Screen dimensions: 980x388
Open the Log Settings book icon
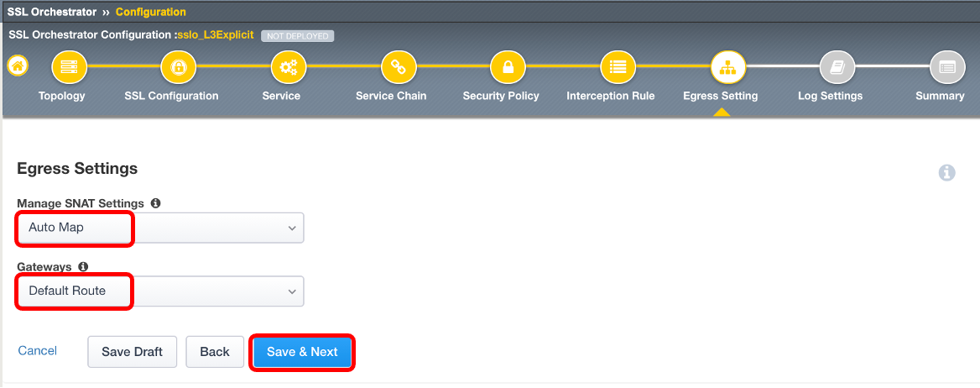tap(837, 67)
